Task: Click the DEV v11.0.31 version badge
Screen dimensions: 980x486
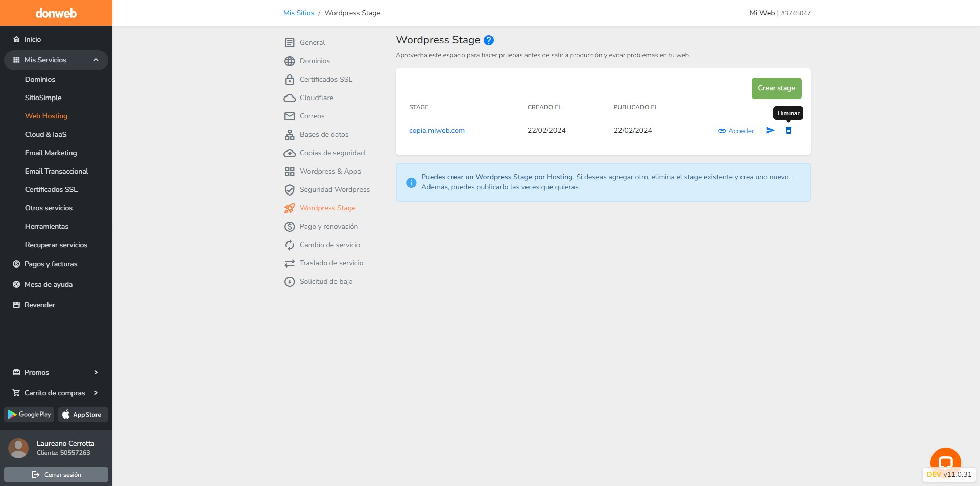Action: (x=949, y=474)
